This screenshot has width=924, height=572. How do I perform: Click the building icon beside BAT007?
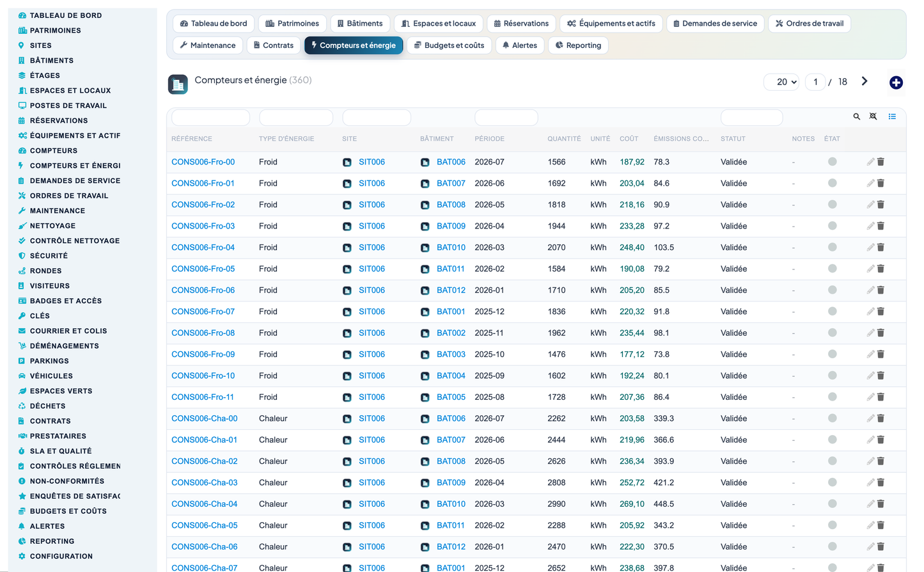pyautogui.click(x=425, y=184)
